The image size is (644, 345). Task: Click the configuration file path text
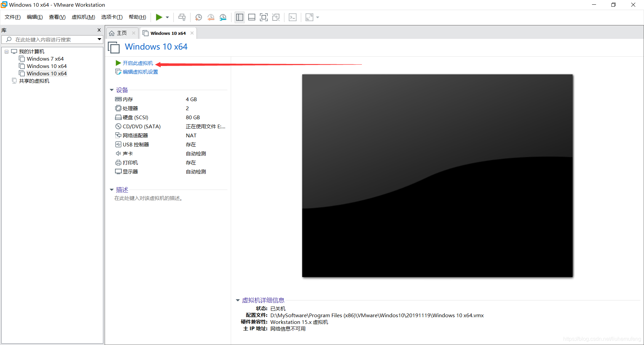point(377,316)
